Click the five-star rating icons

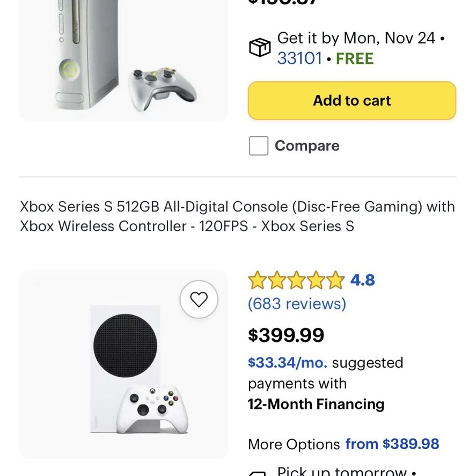point(296,280)
